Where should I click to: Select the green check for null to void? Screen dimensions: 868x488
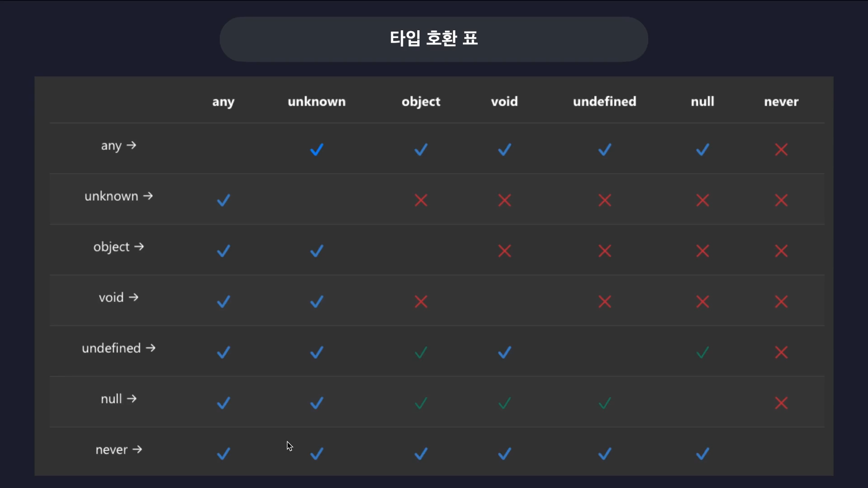[505, 403]
